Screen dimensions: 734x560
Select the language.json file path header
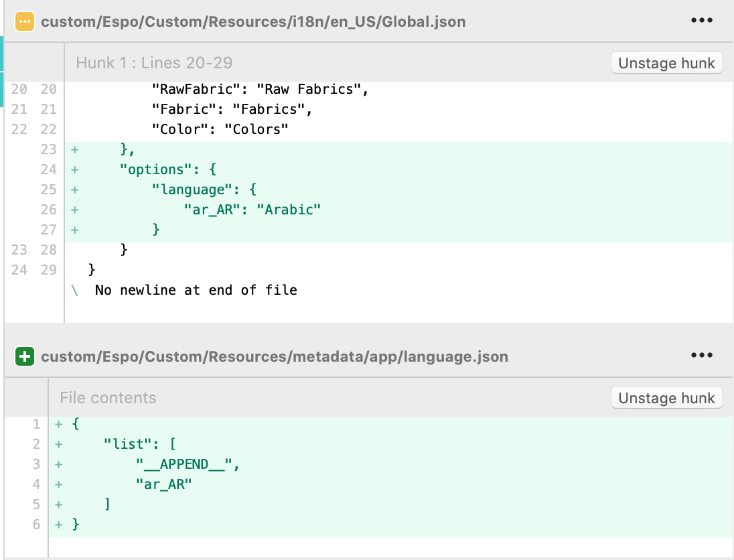[275, 357]
